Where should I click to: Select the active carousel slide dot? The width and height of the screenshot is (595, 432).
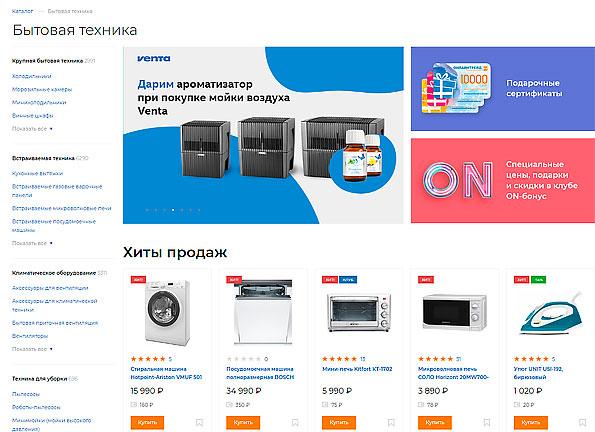tap(173, 210)
